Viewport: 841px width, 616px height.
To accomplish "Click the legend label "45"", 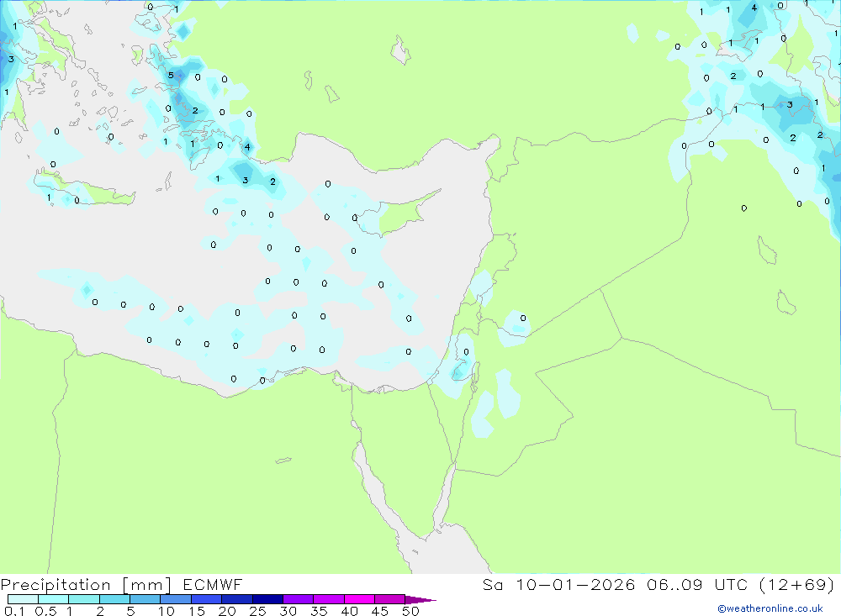I will 380,611.
